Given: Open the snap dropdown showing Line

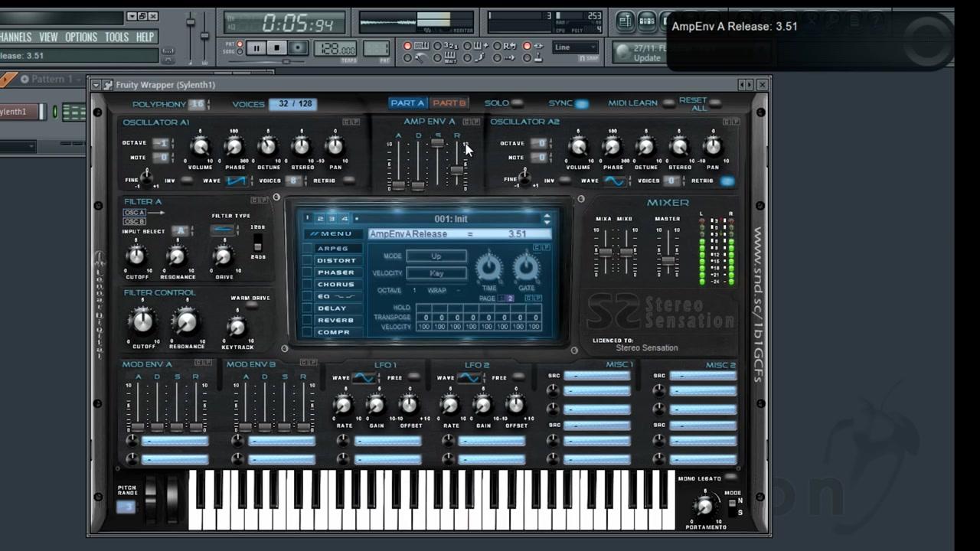Looking at the screenshot, I should [x=575, y=47].
